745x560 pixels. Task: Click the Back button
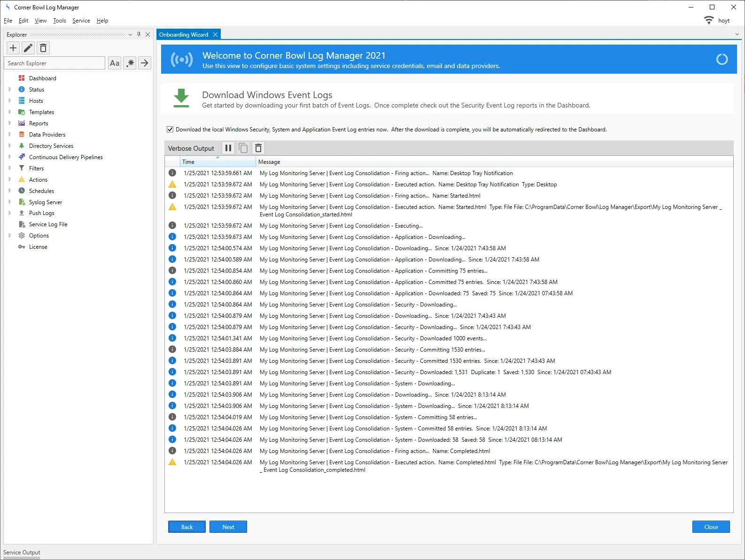pos(187,527)
